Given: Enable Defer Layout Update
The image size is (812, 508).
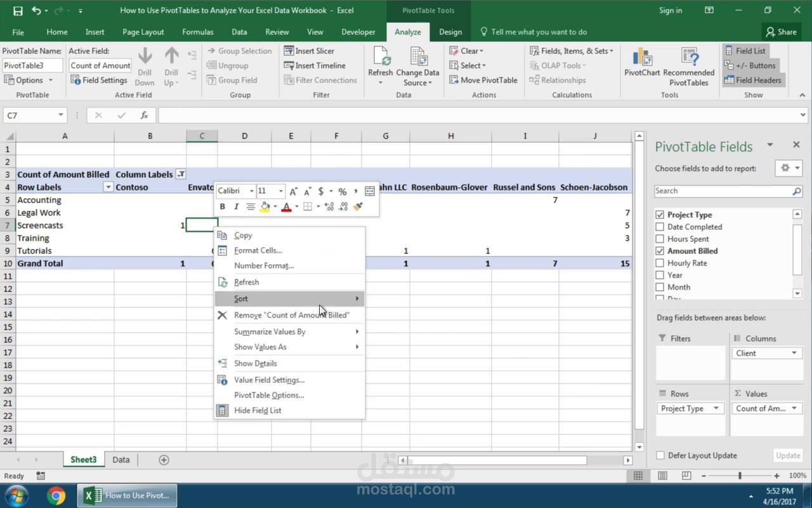Looking at the screenshot, I should click(660, 455).
